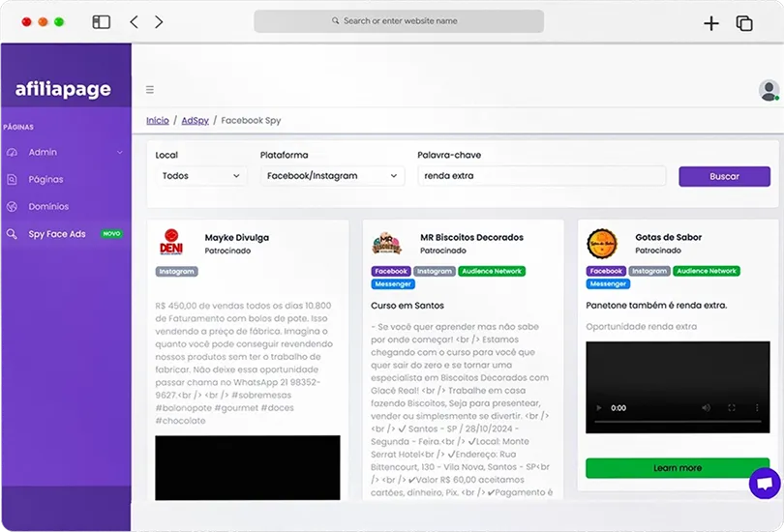Click the browser sidebar toggle icon
784x532 pixels.
coord(101,22)
